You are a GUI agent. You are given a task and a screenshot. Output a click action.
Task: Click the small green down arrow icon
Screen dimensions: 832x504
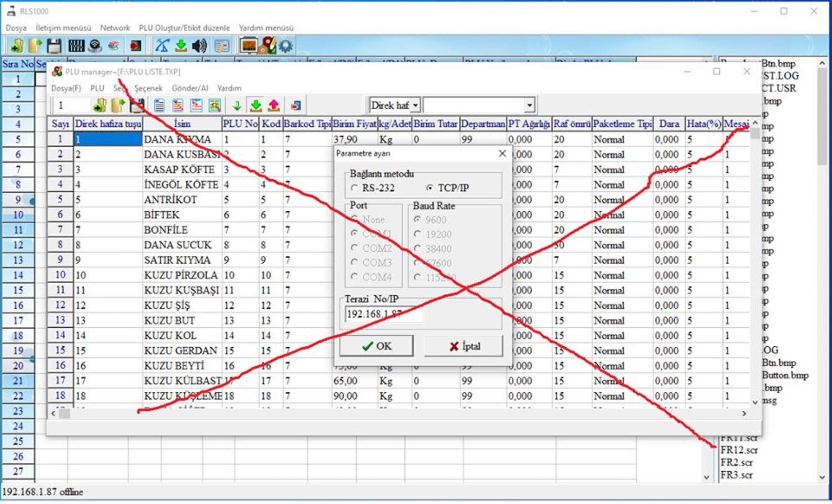(x=237, y=106)
